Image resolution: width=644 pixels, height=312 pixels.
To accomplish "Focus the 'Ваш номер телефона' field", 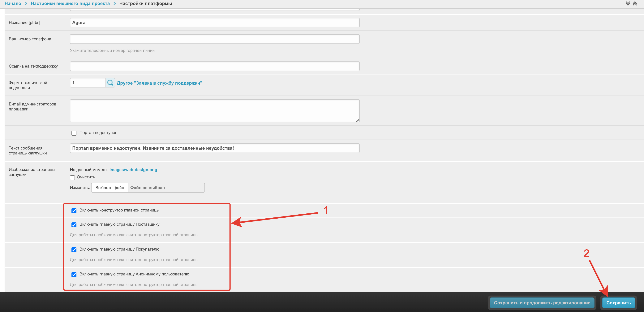I will 214,39.
